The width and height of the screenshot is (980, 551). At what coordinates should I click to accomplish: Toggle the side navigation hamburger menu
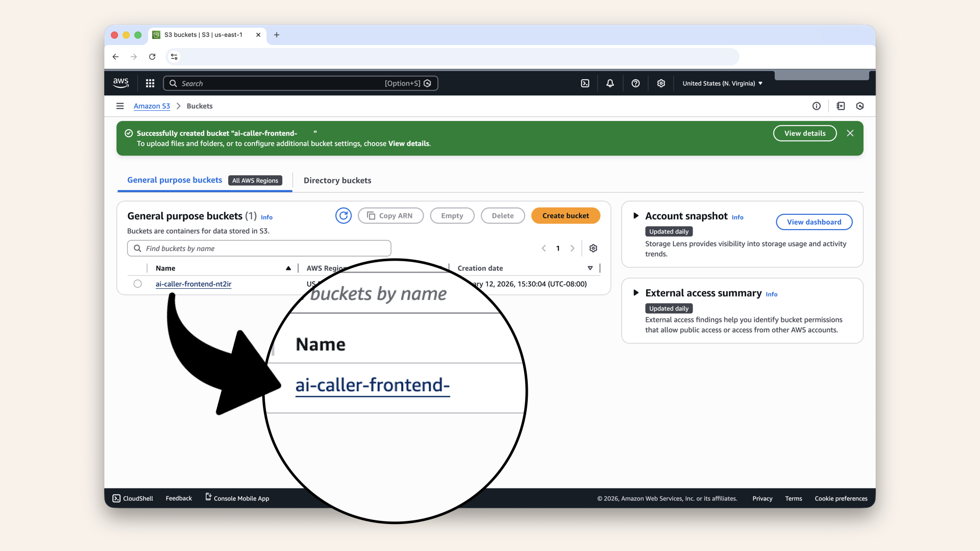pyautogui.click(x=120, y=106)
